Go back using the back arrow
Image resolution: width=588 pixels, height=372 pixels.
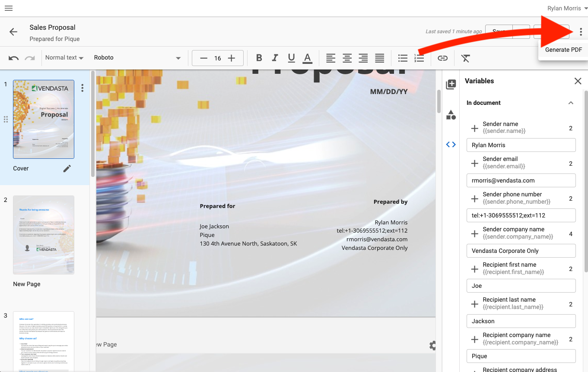coord(13,32)
